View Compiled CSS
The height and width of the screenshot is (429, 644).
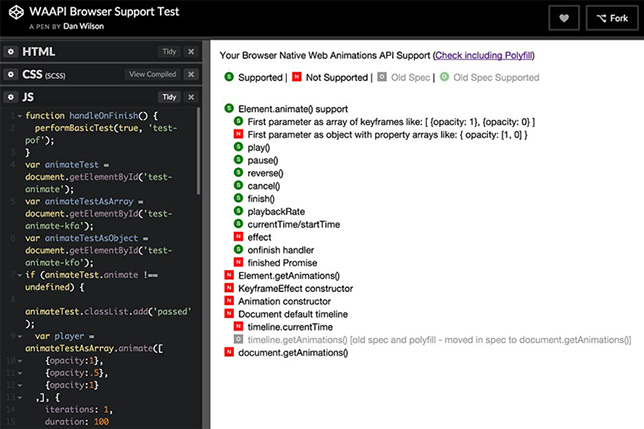click(152, 74)
